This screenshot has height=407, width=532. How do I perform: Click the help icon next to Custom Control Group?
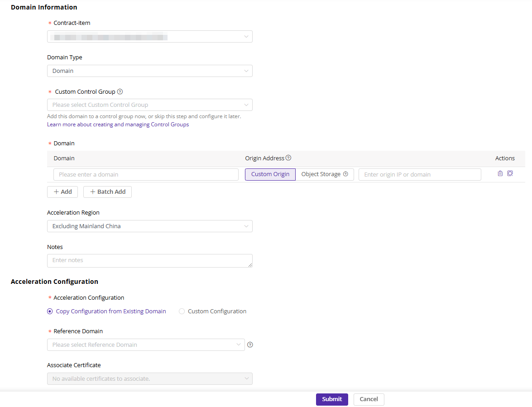(120, 91)
